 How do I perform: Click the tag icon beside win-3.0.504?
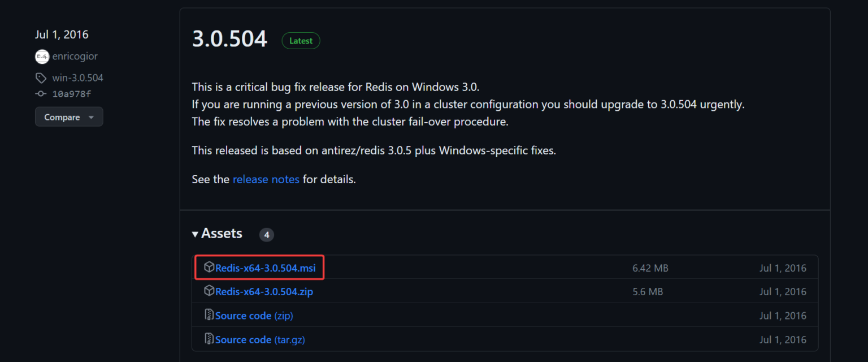(41, 78)
